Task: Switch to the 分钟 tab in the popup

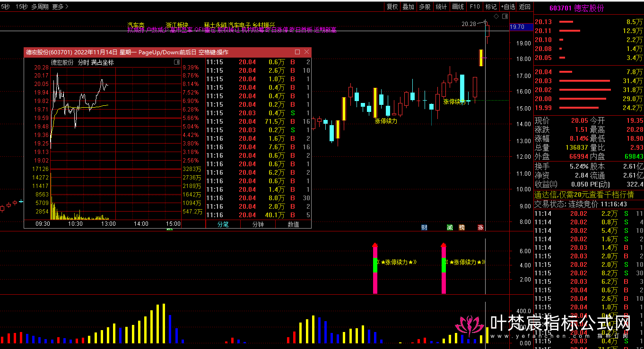Action: point(258,224)
